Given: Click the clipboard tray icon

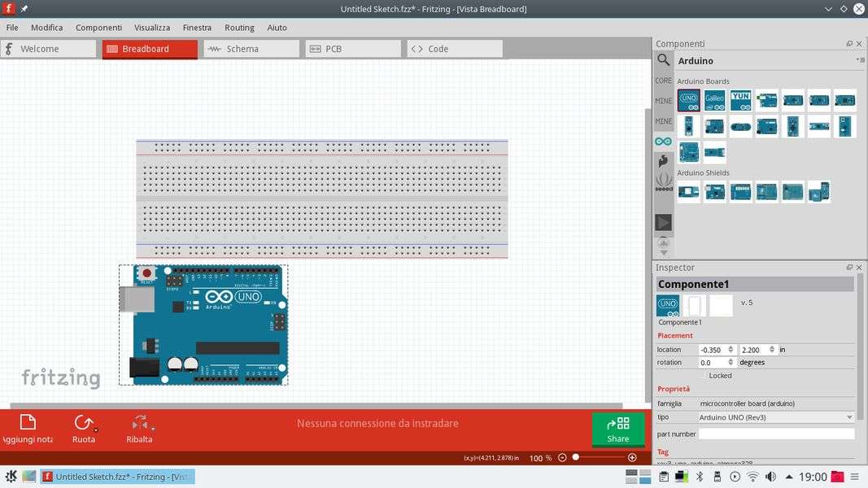Looking at the screenshot, I should pyautogui.click(x=664, y=477).
